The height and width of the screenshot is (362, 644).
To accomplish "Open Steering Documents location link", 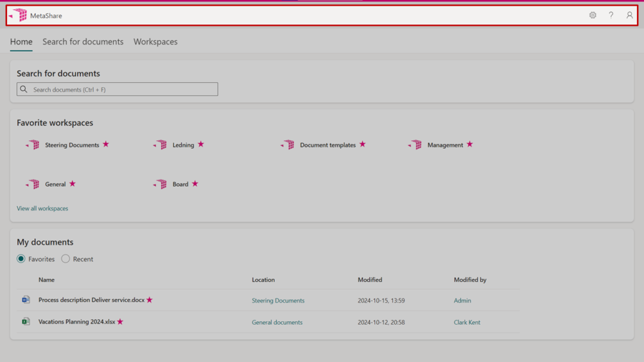I will (x=278, y=300).
